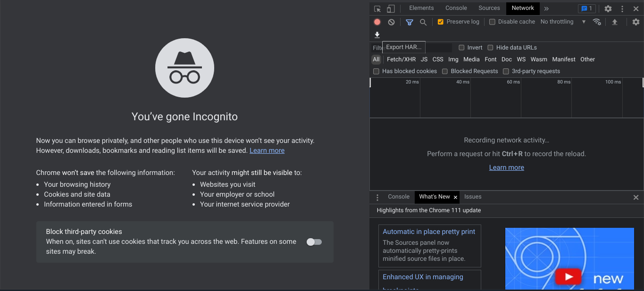Open the Issues drawer tab
644x291 pixels.
pos(473,197)
